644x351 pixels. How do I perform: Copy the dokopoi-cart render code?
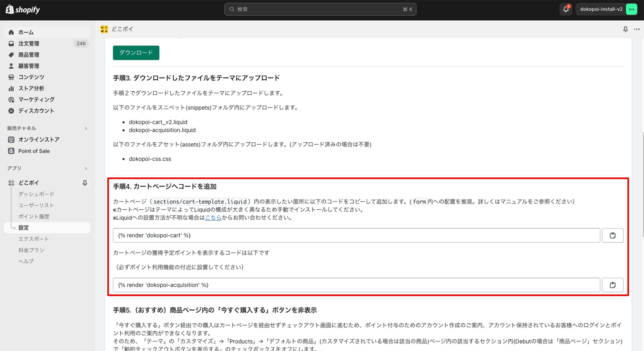point(612,235)
